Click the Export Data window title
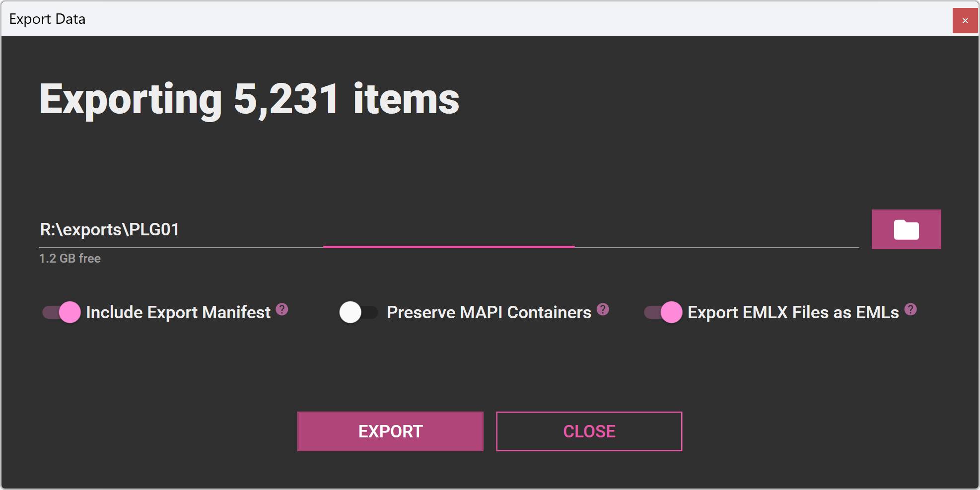 pyautogui.click(x=47, y=19)
